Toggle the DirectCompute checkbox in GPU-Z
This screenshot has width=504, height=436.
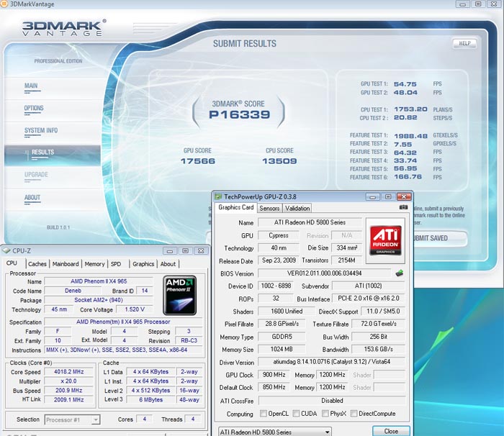(x=354, y=414)
